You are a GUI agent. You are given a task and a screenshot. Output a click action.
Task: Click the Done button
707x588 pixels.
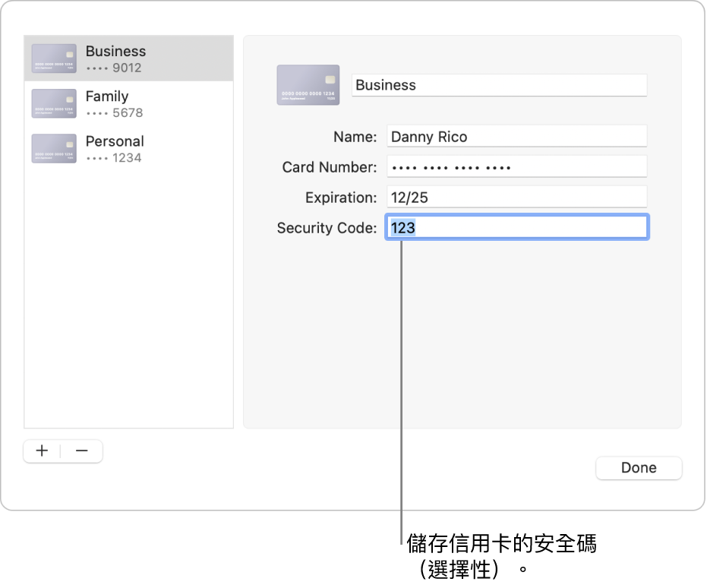(639, 468)
